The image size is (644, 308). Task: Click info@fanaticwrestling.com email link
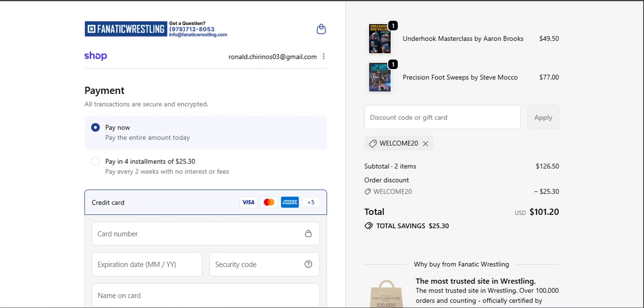(198, 35)
